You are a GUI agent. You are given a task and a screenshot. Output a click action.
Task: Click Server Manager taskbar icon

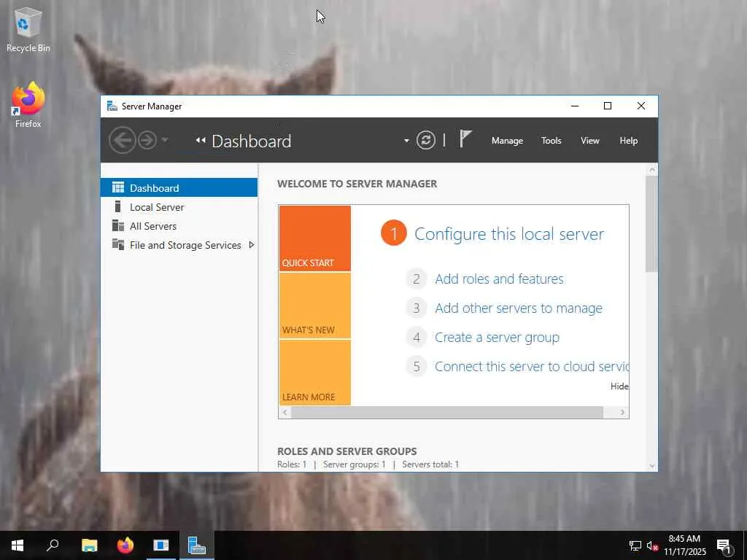click(x=196, y=545)
